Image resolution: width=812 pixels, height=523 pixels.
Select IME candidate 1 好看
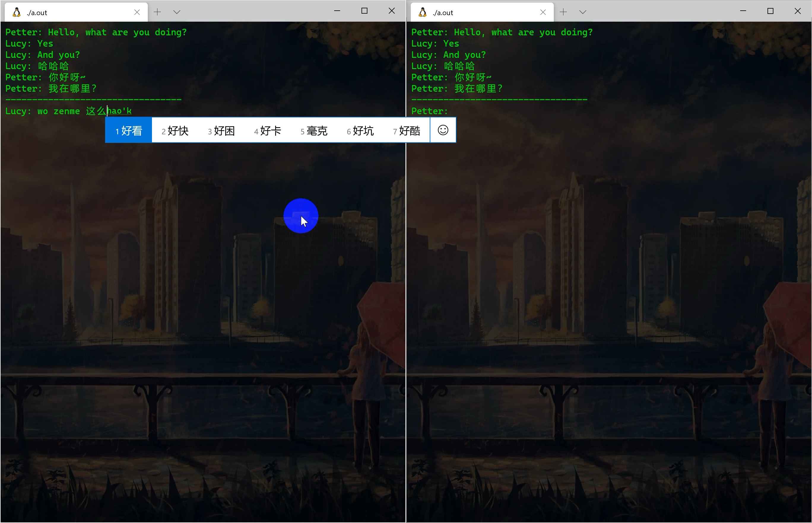pyautogui.click(x=129, y=130)
